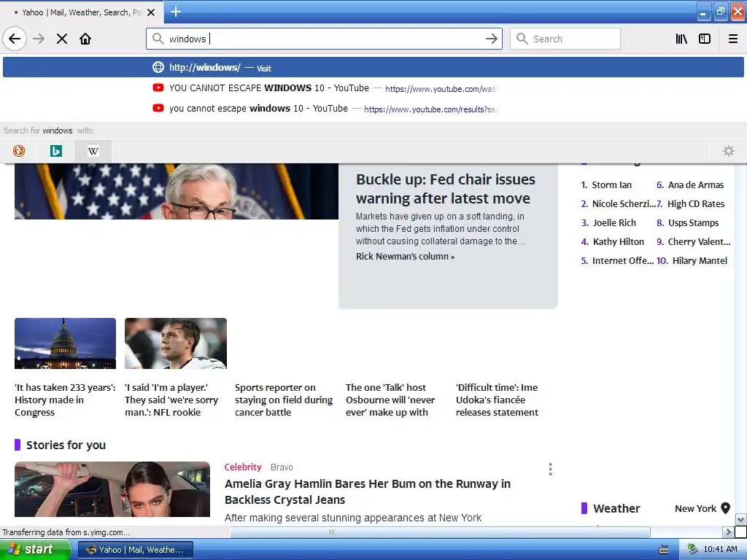Close the Yahoo tab

151,12
